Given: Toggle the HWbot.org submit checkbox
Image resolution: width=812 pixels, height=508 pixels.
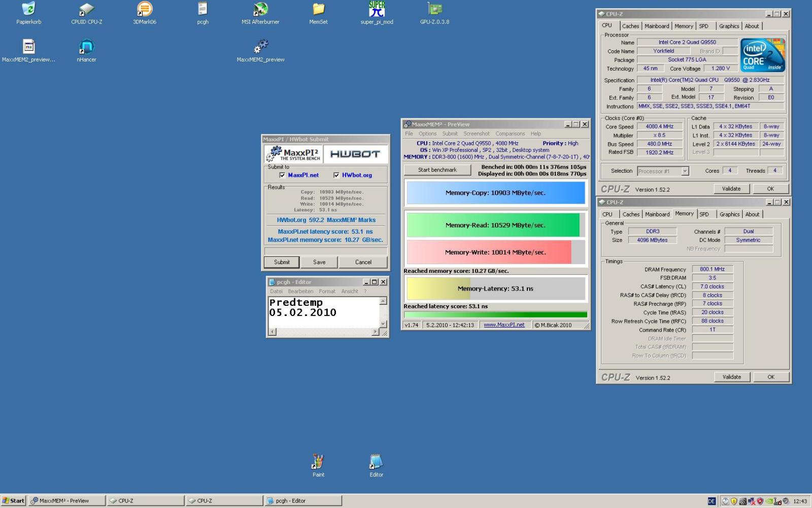Looking at the screenshot, I should 336,175.
